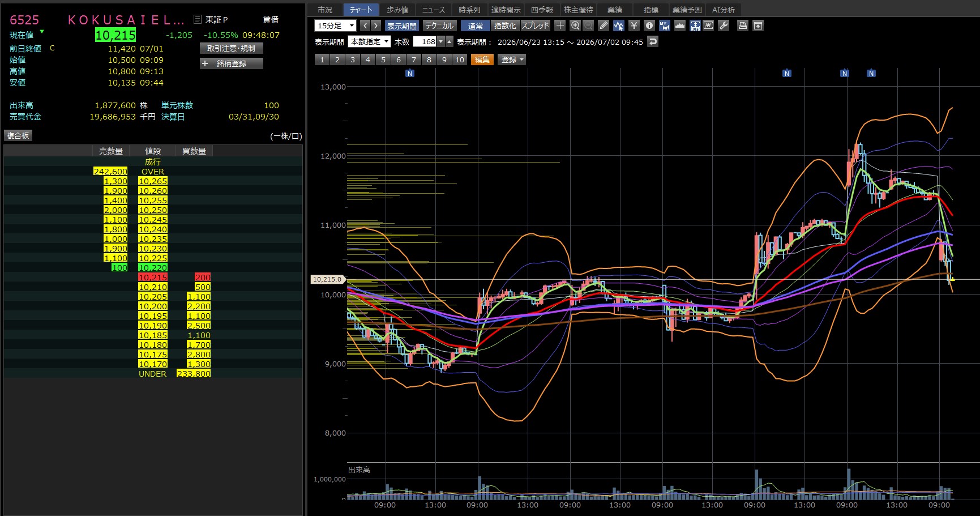Toggle the テクニカル indicator button

(439, 25)
